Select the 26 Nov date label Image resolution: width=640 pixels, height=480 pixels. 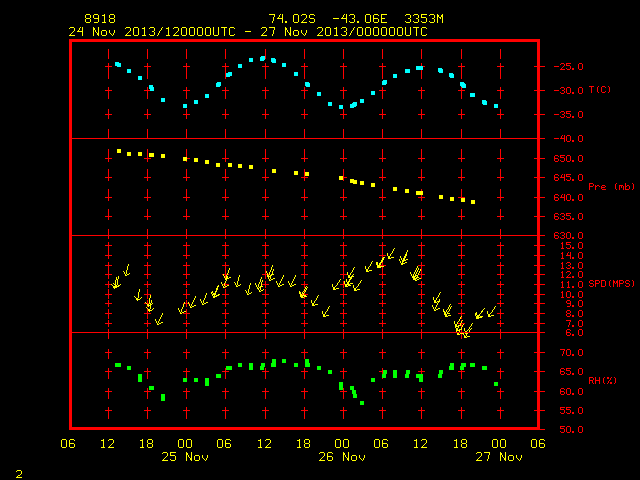click(x=342, y=457)
